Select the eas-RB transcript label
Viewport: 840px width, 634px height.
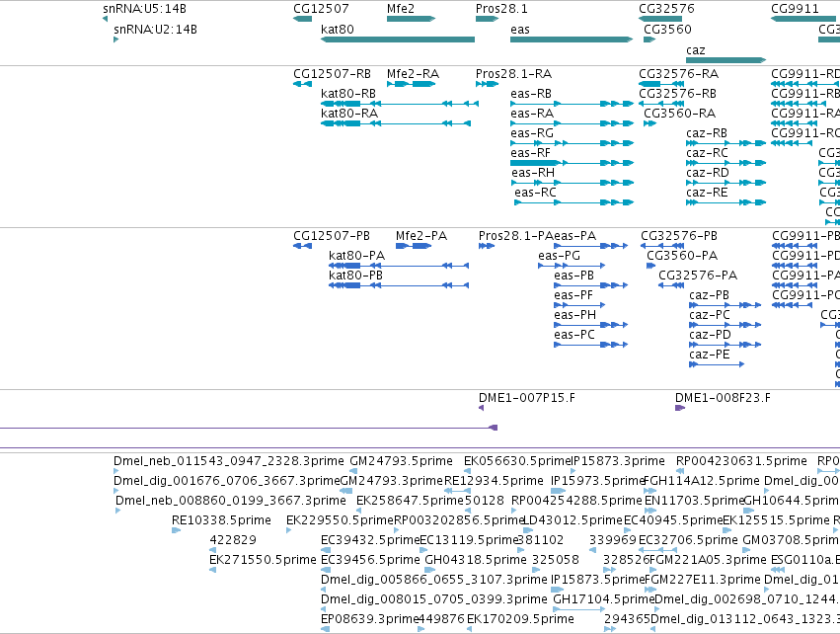click(531, 93)
